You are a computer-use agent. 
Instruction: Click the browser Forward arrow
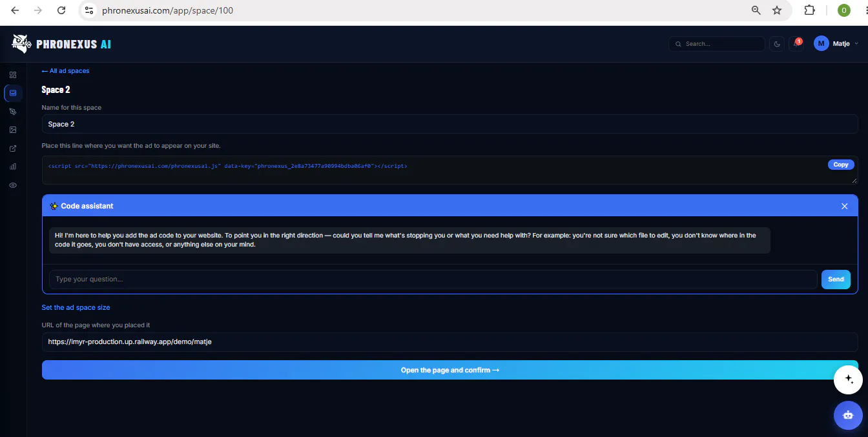38,10
